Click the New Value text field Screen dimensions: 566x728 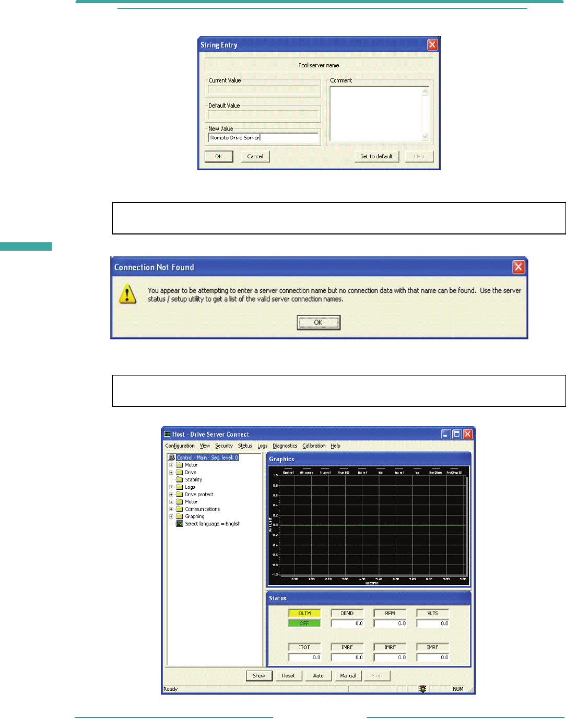pos(263,138)
